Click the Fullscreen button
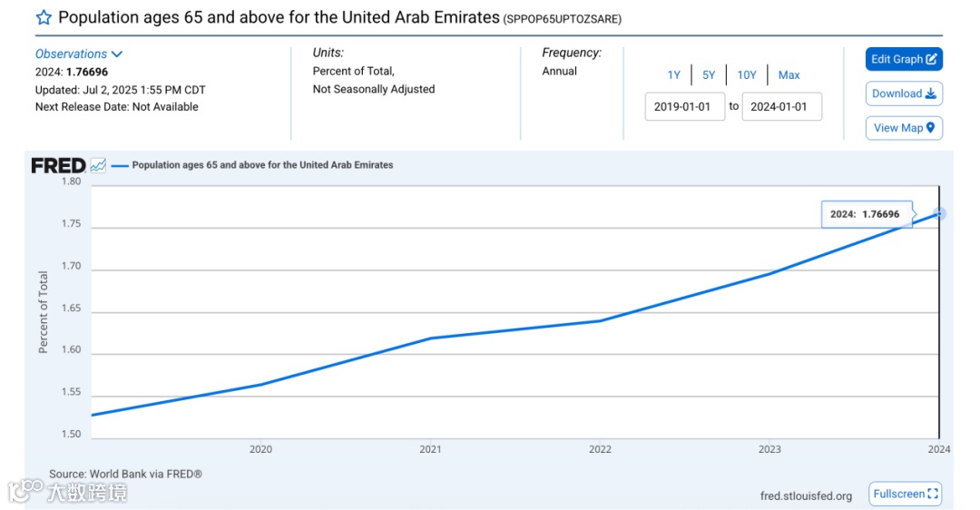Image resolution: width=980 pixels, height=510 pixels. [x=905, y=494]
